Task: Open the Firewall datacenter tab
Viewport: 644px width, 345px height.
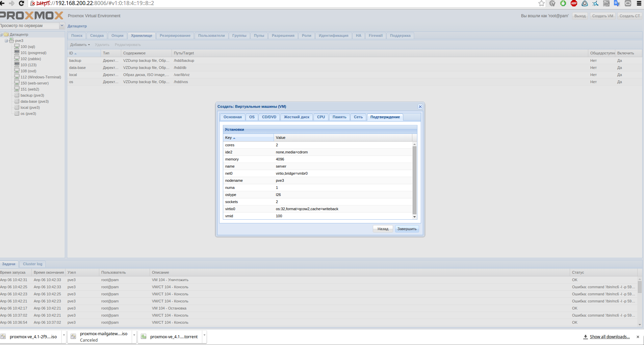Action: pyautogui.click(x=376, y=35)
